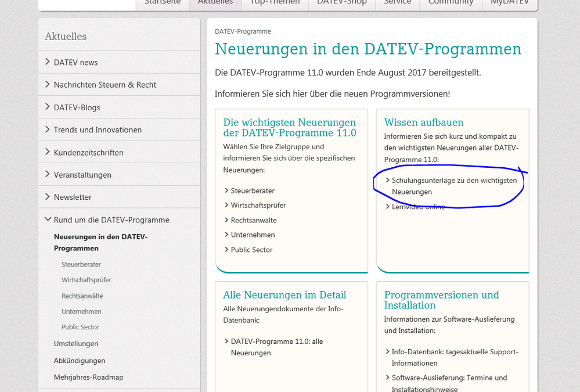
Task: Select Steuerberater link in main content card
Action: point(253,190)
